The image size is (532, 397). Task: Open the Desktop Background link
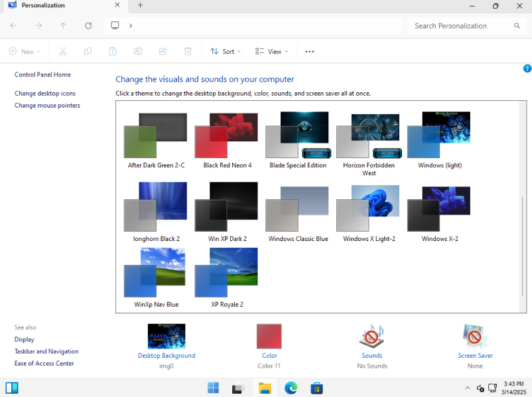click(166, 356)
